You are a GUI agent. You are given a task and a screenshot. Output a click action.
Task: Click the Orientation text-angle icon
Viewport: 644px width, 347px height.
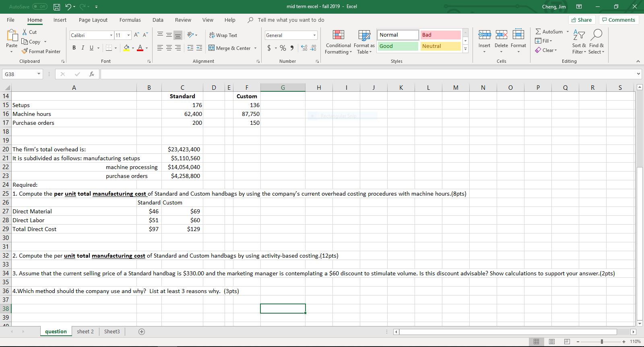[190, 35]
